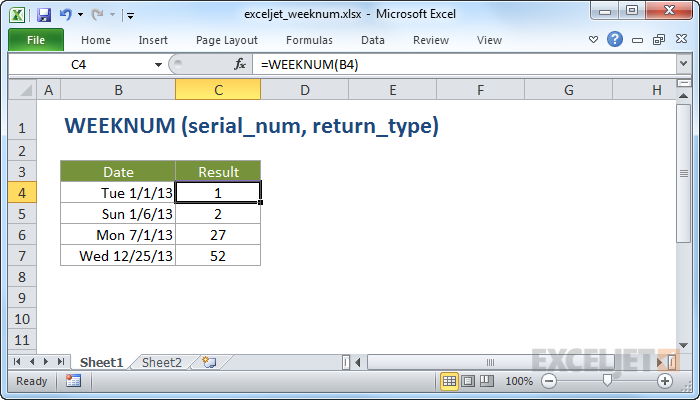
Task: Select row 4 header
Action: [x=22, y=193]
